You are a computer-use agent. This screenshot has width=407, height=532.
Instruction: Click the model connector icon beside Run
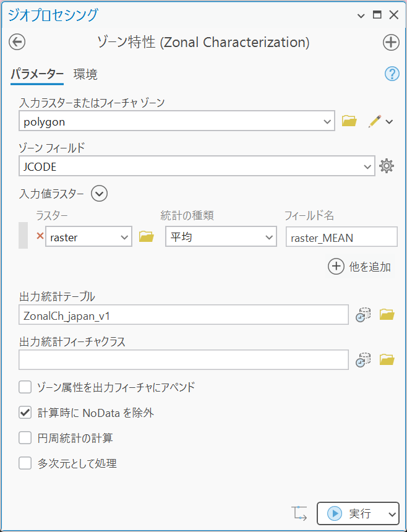(x=299, y=513)
